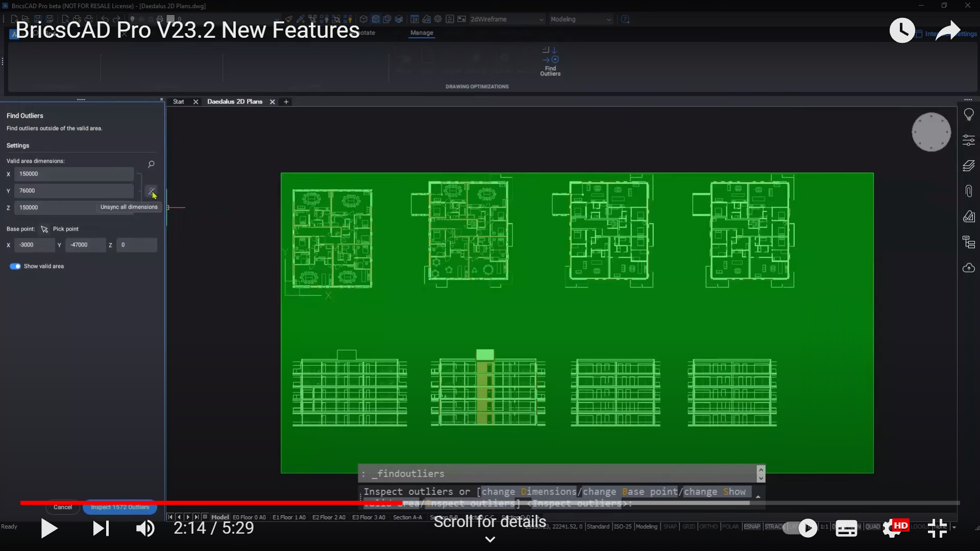Click the wireframe cube icon in top toolbar
Viewport: 980px width, 551px height.
[x=363, y=19]
